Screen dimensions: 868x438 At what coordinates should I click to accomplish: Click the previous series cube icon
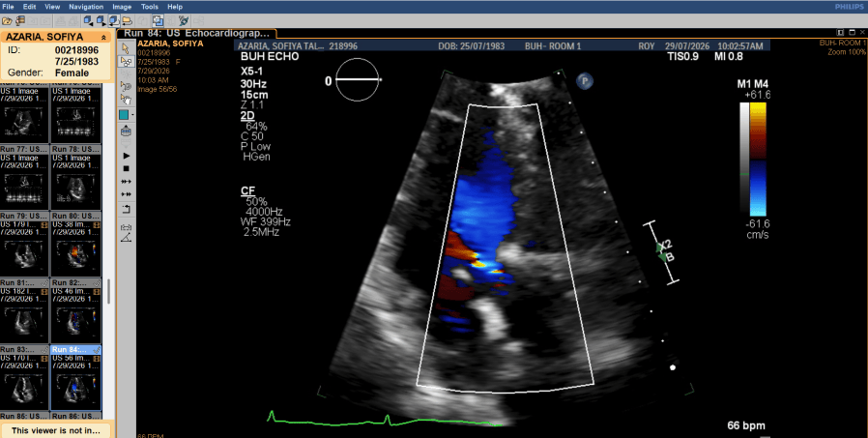tap(88, 21)
